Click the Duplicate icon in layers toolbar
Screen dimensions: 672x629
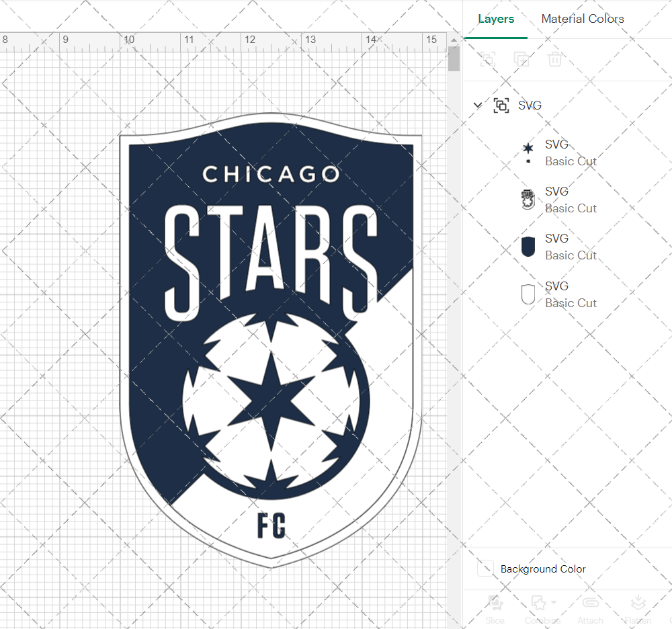pyautogui.click(x=521, y=59)
